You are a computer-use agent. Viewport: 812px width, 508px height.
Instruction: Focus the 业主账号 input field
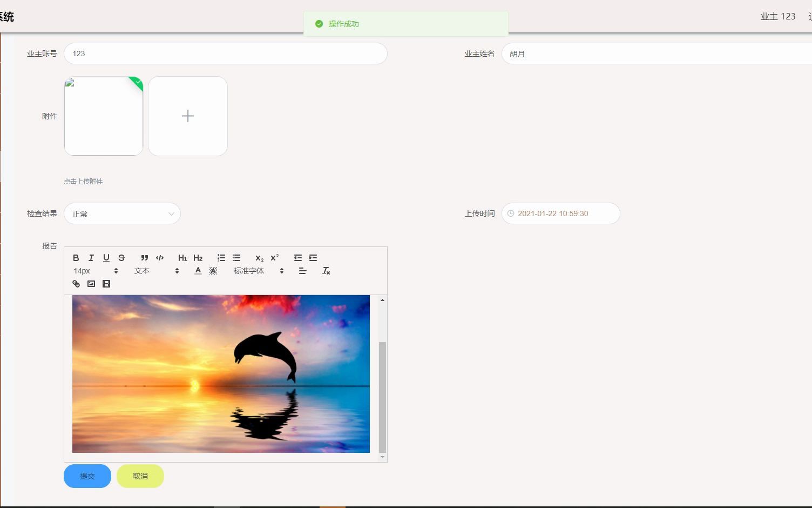(226, 54)
